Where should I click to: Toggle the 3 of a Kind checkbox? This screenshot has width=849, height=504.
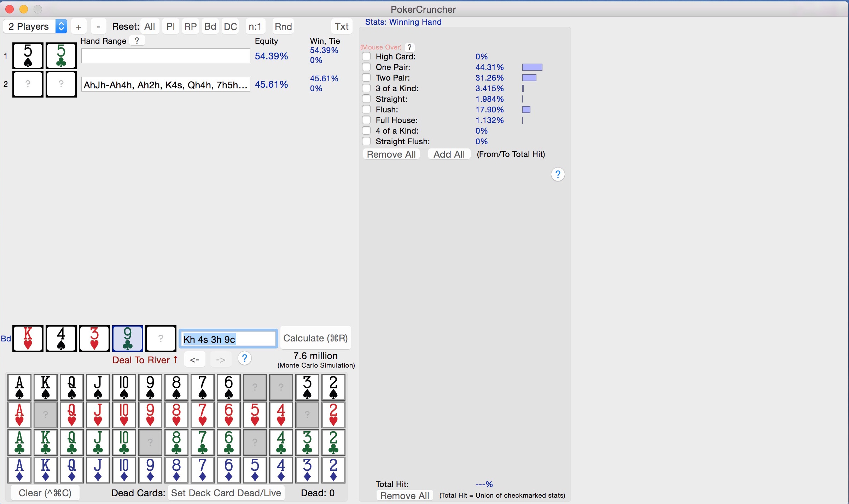367,88
